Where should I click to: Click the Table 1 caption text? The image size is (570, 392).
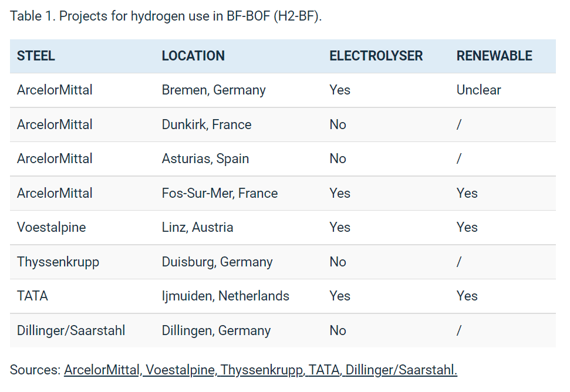click(166, 16)
